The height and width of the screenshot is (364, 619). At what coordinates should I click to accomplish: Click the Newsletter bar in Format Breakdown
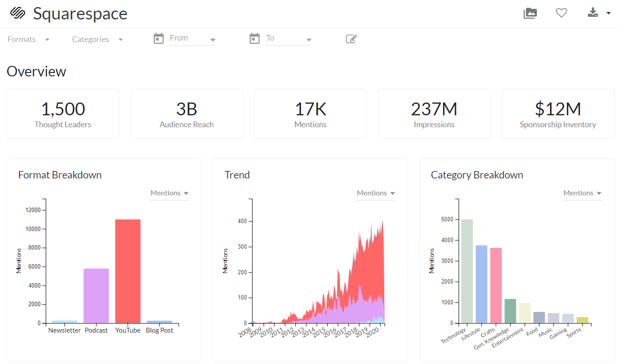pyautogui.click(x=65, y=322)
